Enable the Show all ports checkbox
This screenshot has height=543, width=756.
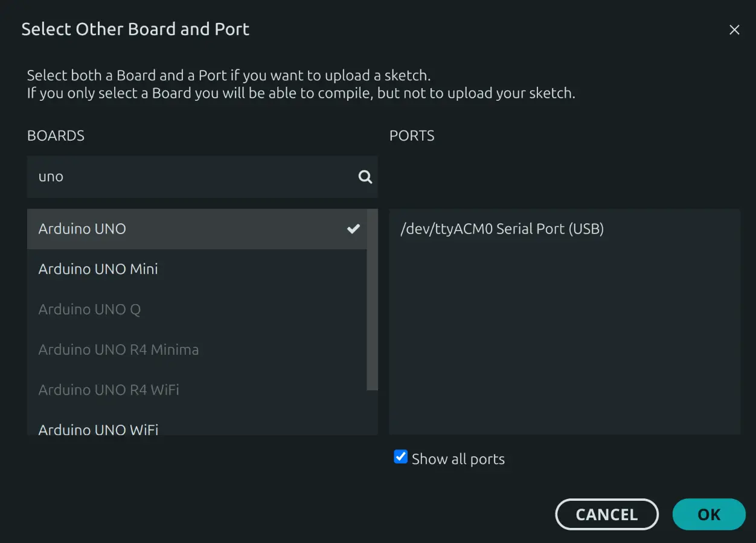click(400, 457)
